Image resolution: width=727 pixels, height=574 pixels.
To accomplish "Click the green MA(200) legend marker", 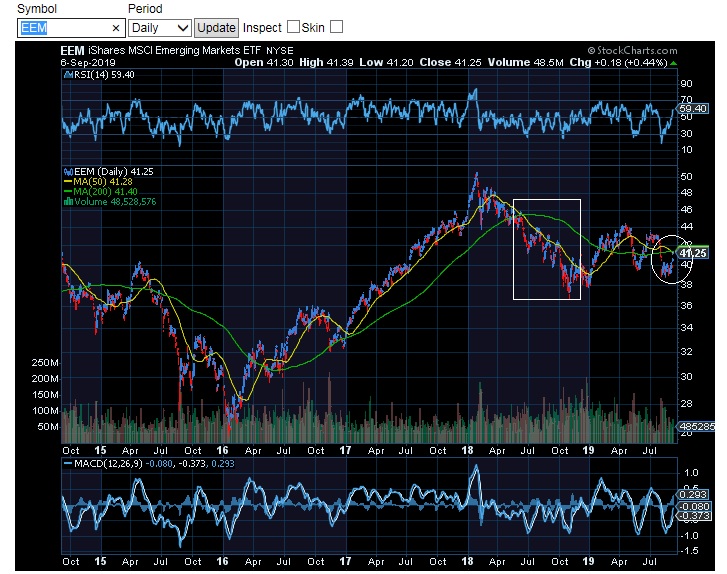I will tap(65, 191).
